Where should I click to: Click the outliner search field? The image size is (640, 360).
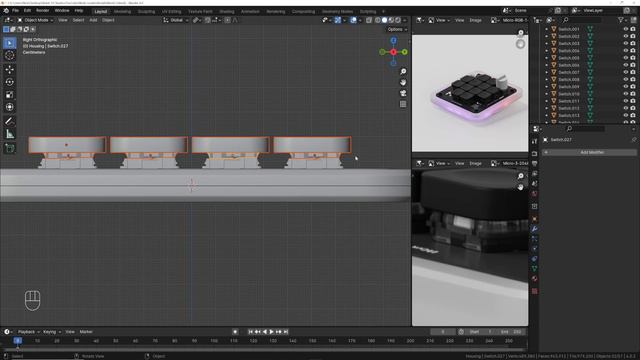(x=581, y=20)
